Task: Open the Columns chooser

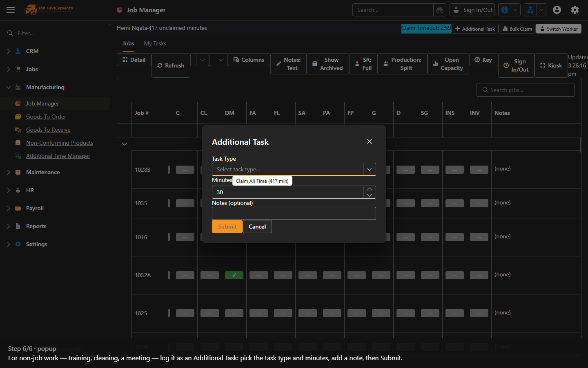Action: (x=249, y=60)
